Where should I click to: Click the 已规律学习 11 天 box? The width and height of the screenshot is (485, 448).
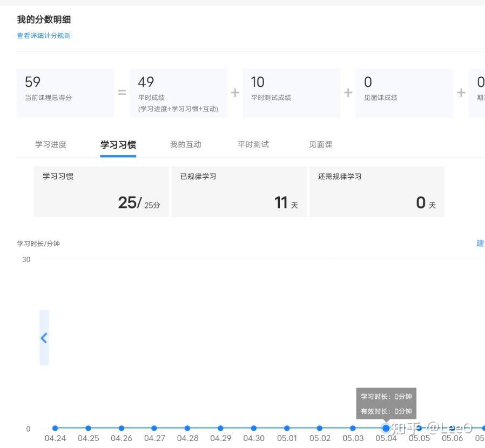(239, 192)
